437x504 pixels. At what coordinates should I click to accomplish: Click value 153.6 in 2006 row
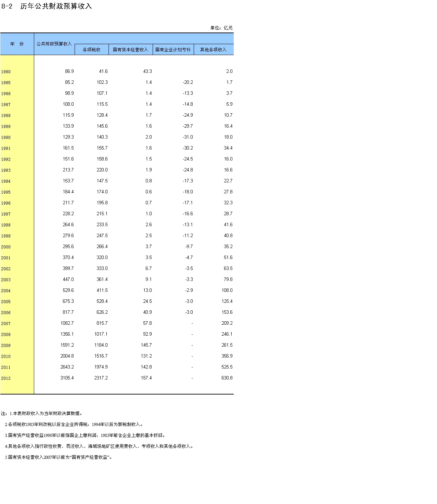tap(227, 312)
